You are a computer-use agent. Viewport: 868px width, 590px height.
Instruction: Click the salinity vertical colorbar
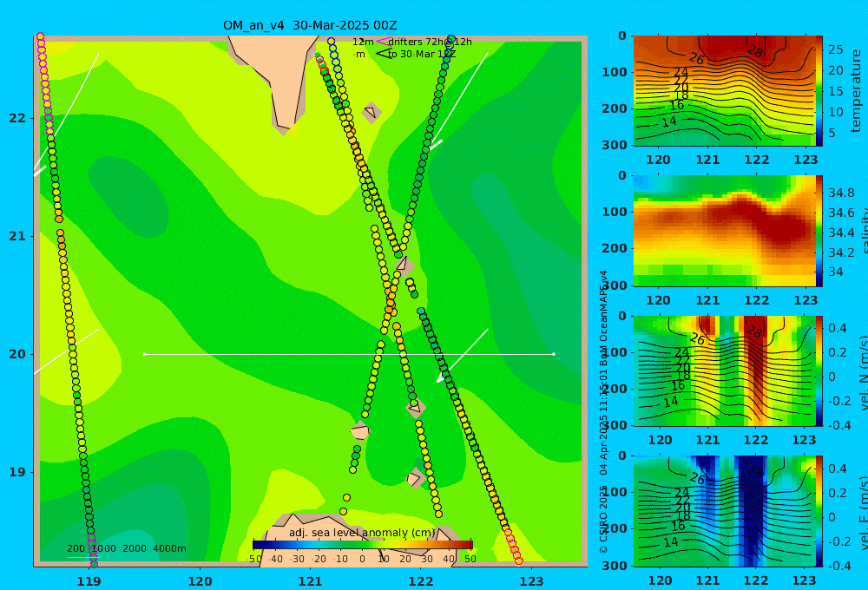tap(819, 231)
